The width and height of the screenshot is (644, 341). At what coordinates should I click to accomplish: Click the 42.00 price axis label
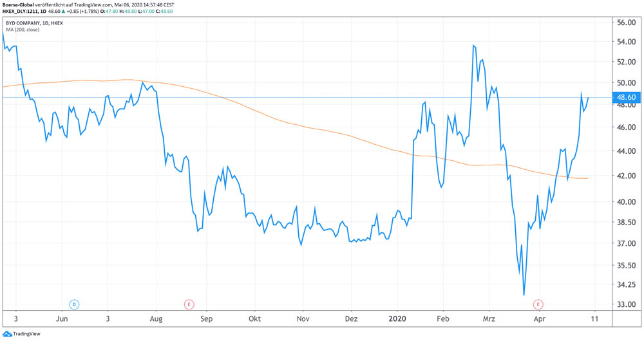click(627, 176)
